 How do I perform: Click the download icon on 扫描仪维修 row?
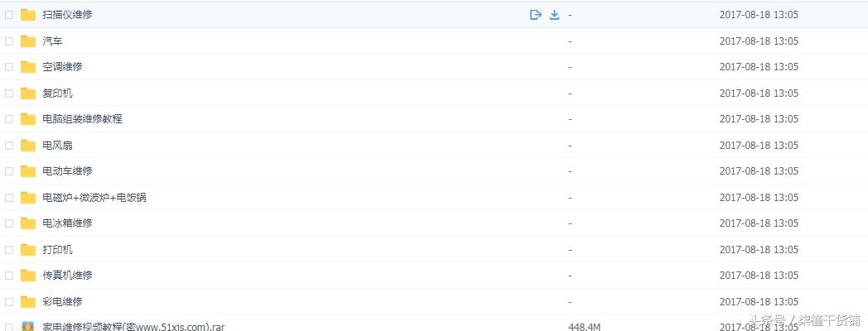tap(554, 15)
